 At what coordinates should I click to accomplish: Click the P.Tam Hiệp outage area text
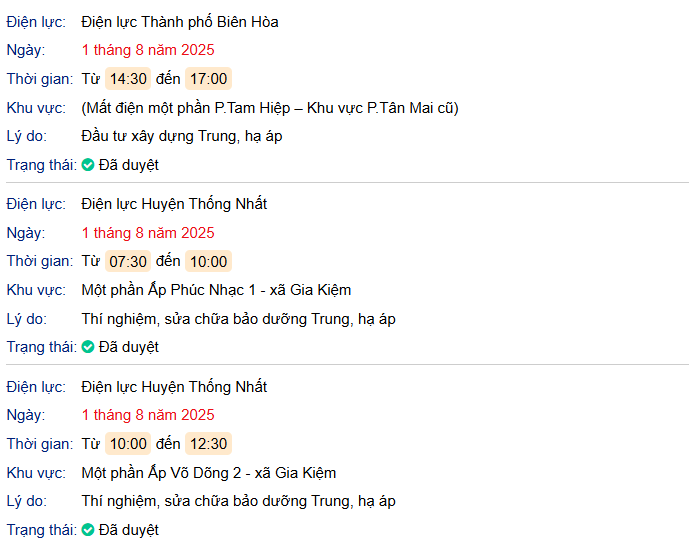click(x=270, y=108)
